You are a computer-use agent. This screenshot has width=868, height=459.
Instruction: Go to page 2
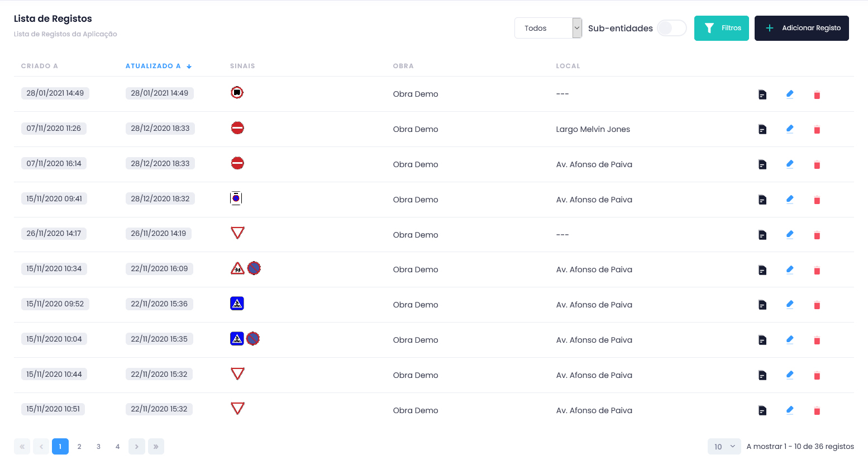(x=79, y=446)
